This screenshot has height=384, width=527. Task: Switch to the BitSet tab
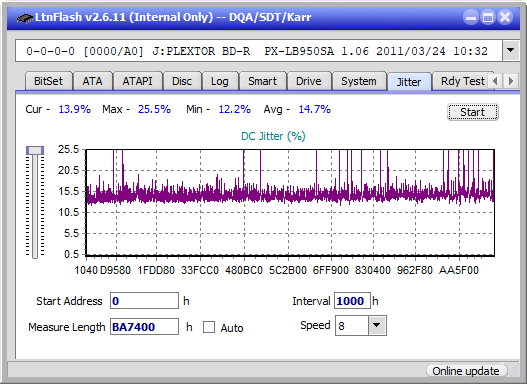pos(48,81)
